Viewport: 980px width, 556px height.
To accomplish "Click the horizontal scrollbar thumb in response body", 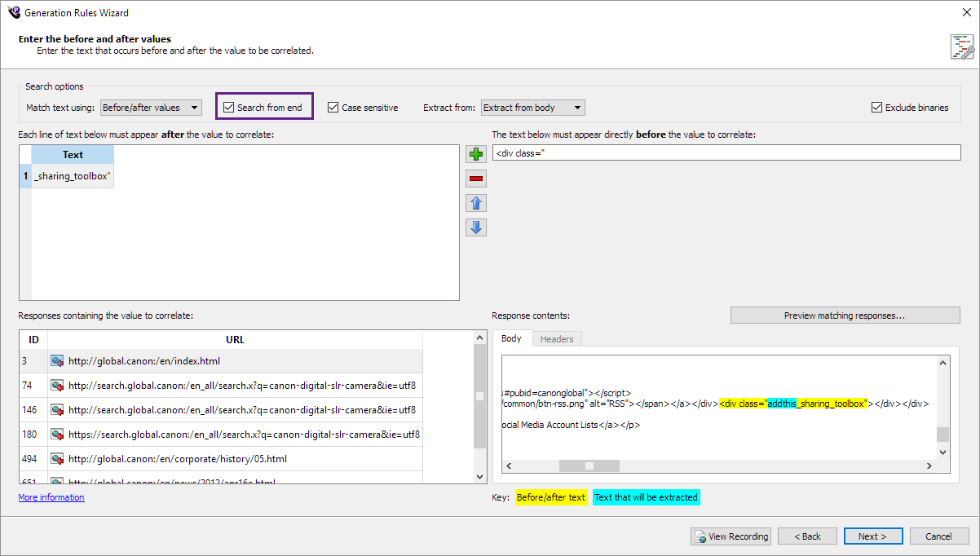I will 589,466.
